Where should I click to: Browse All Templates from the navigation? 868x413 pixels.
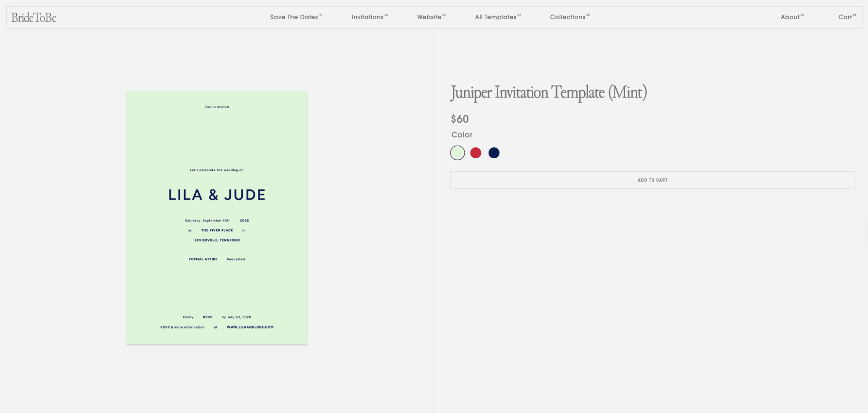click(495, 17)
